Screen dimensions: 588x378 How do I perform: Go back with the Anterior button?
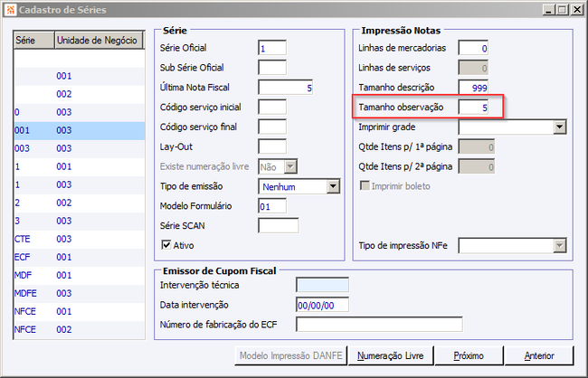click(539, 355)
